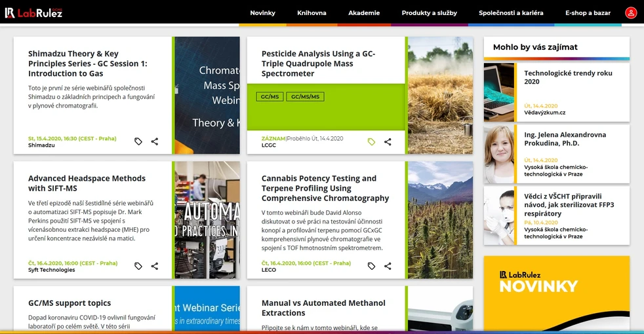Image resolution: width=644 pixels, height=334 pixels.
Task: Tag icon on Shimadzu Theory webinar card
Action: [x=138, y=141]
